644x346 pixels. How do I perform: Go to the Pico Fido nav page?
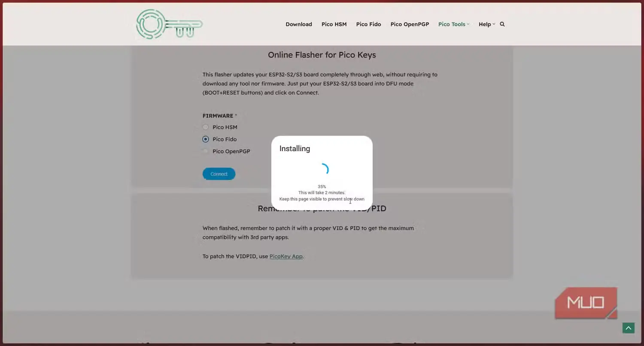point(368,24)
